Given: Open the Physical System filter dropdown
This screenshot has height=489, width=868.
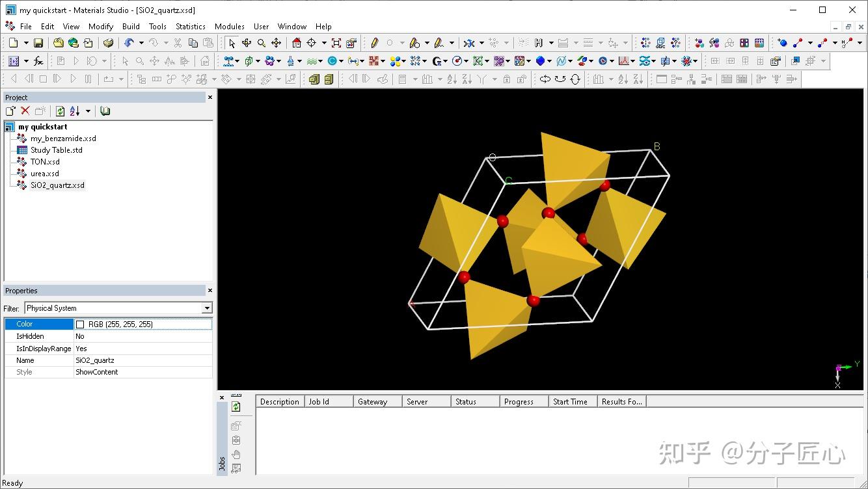Looking at the screenshot, I should [206, 308].
